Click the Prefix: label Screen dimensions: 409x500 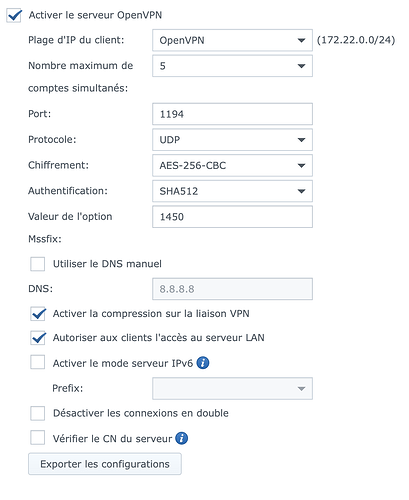click(68, 388)
